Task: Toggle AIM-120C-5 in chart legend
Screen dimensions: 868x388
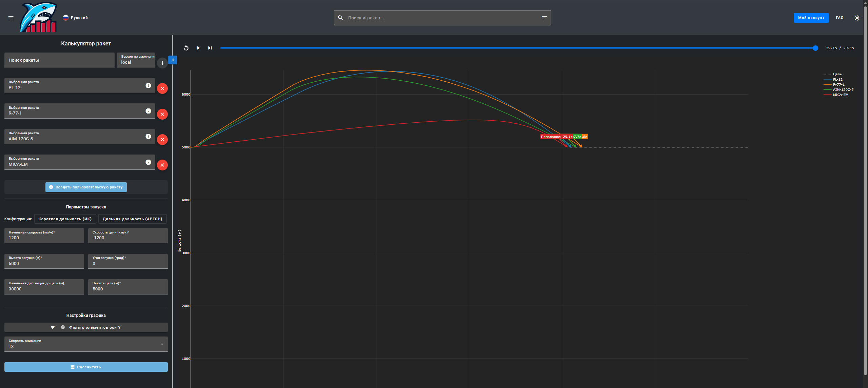Action: pyautogui.click(x=843, y=90)
